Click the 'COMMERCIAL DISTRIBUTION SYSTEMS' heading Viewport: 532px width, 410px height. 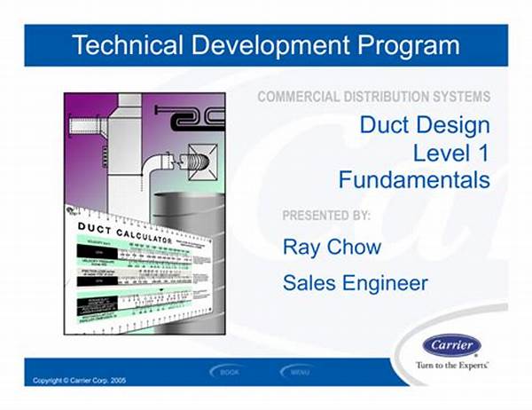click(373, 97)
